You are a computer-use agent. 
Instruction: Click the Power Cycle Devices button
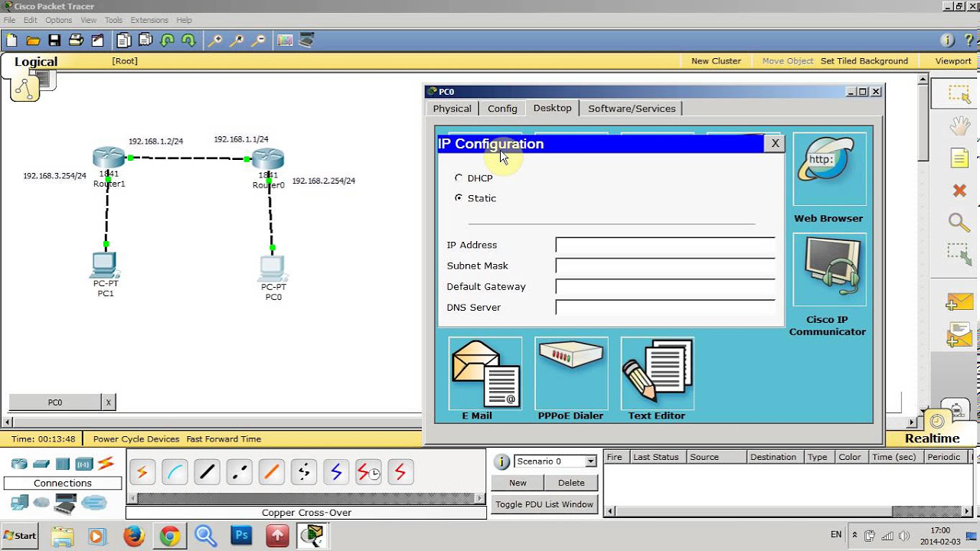[136, 439]
